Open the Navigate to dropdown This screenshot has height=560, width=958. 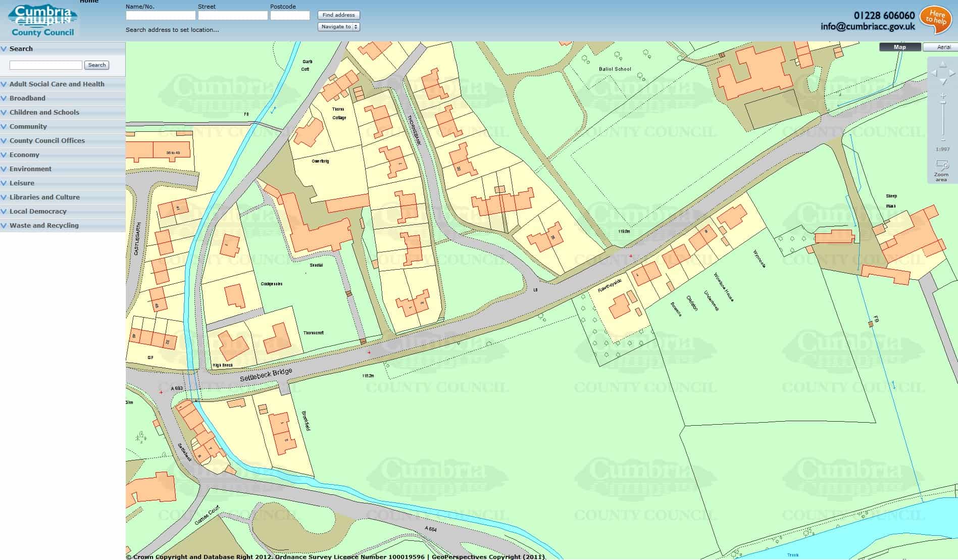tap(338, 27)
